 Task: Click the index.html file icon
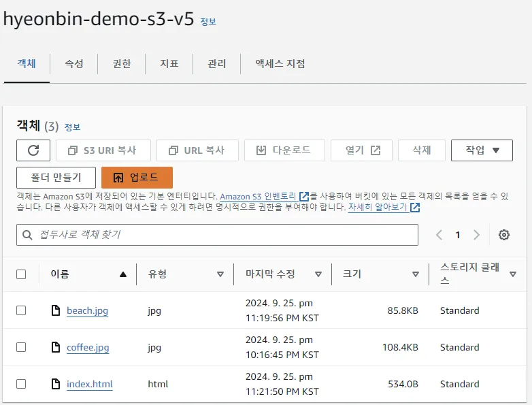56,384
